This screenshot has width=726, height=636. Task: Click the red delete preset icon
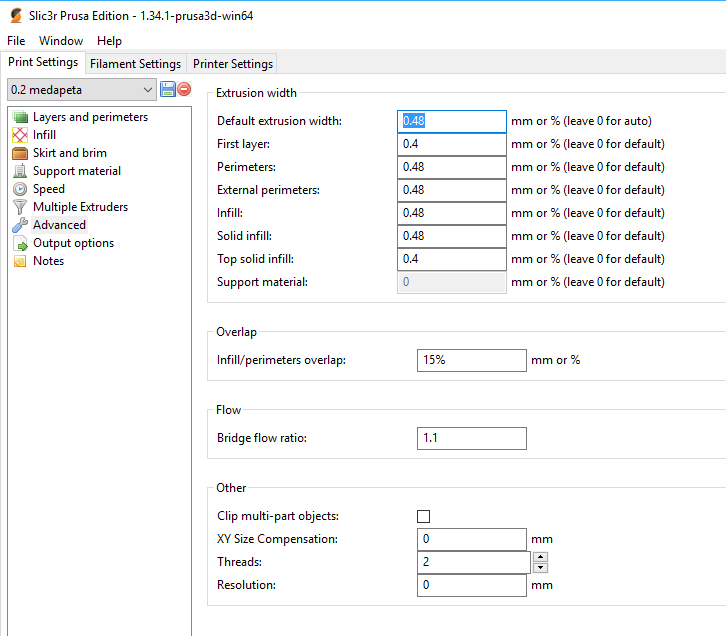point(184,89)
